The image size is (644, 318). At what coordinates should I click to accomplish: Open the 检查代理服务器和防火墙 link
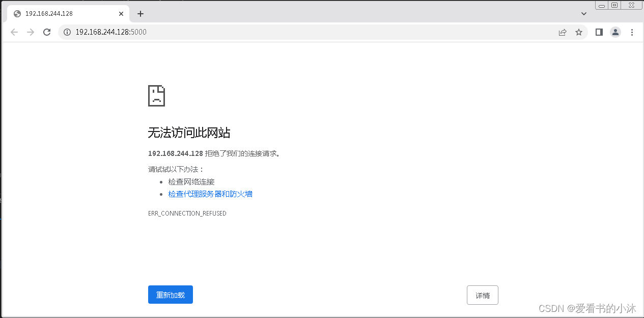210,194
